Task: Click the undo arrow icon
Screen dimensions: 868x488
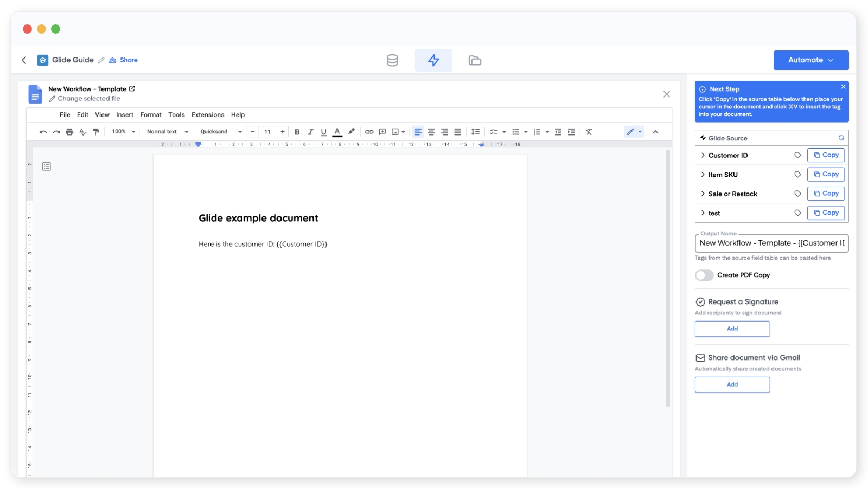Action: (x=43, y=132)
